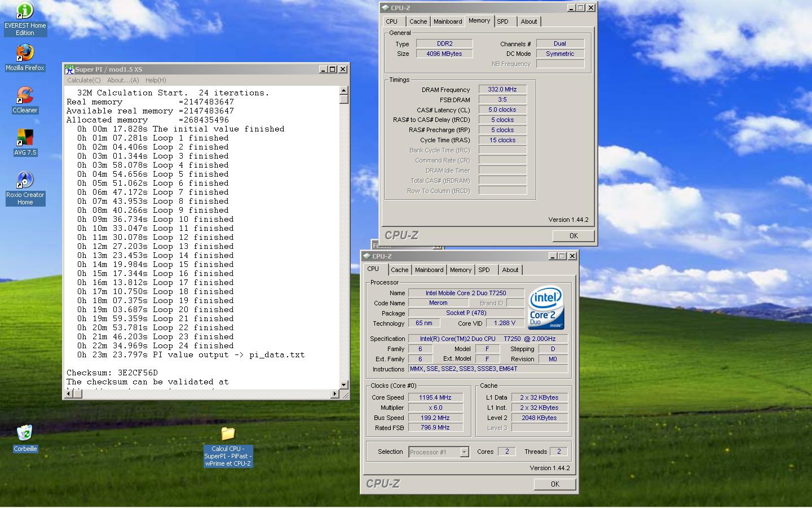Image resolution: width=812 pixels, height=508 pixels.
Task: Click the Cores count field showing 2
Action: tap(506, 452)
